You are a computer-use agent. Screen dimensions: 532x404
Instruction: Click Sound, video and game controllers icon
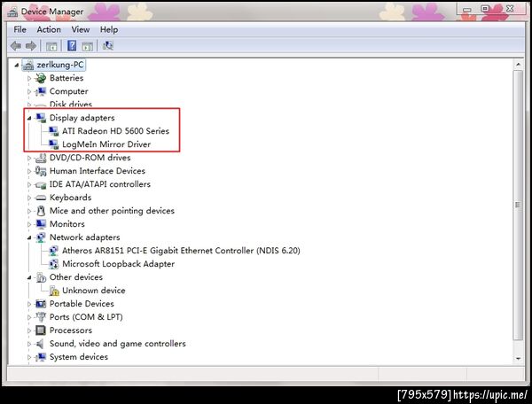40,344
